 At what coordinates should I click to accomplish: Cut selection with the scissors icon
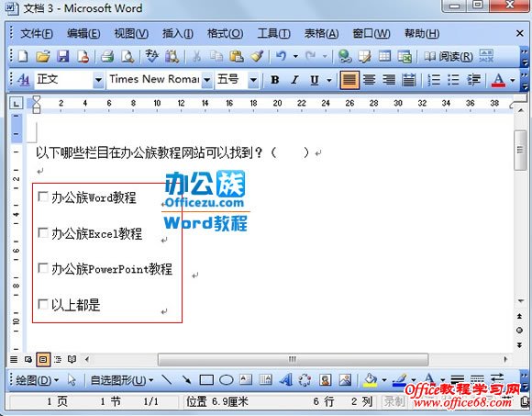(x=196, y=56)
